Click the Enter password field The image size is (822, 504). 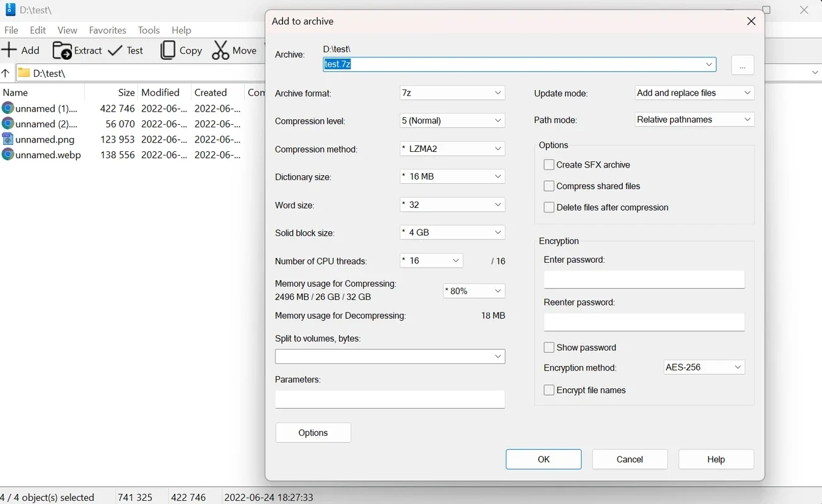coord(644,280)
